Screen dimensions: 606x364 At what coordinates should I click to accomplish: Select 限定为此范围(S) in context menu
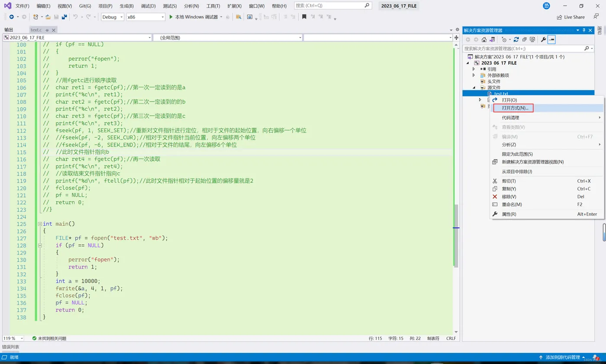[548, 154]
